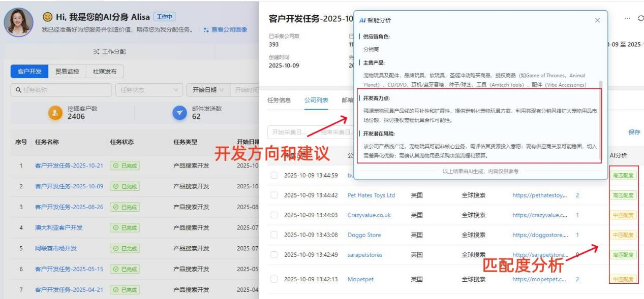The width and height of the screenshot is (644, 299).
Task: Open the 任务状态 dropdown filter
Action: [x=148, y=90]
